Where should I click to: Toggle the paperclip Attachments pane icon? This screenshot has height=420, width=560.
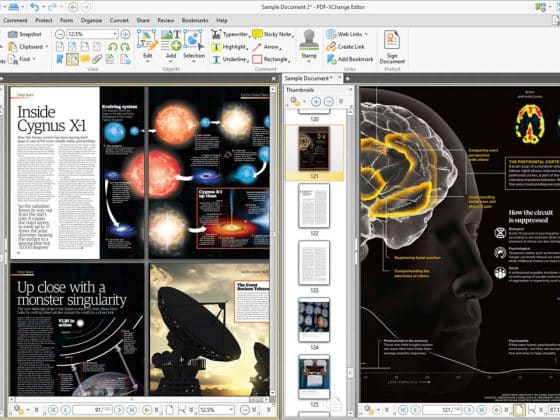[x=97, y=59]
